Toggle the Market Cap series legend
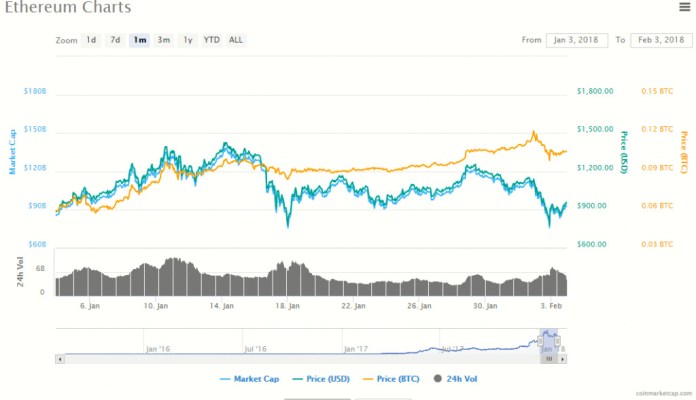696x400 pixels. click(252, 379)
